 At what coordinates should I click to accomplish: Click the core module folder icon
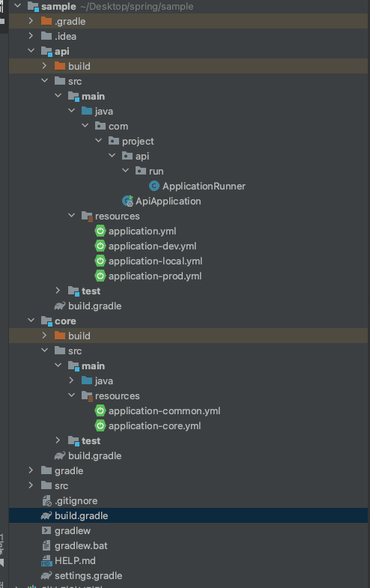click(x=46, y=321)
